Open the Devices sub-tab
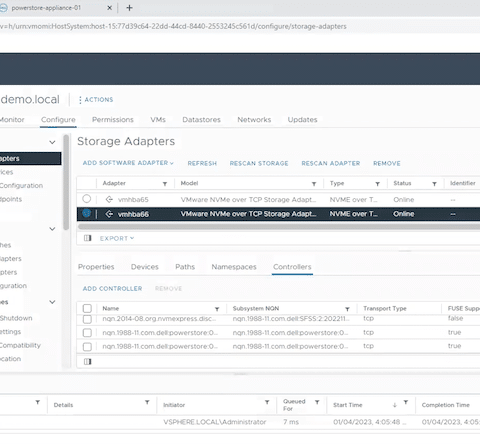The image size is (480, 444). (x=145, y=267)
